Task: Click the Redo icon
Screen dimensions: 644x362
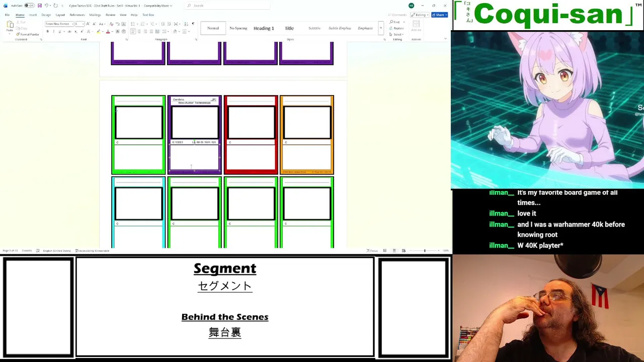Action: pyautogui.click(x=55, y=6)
